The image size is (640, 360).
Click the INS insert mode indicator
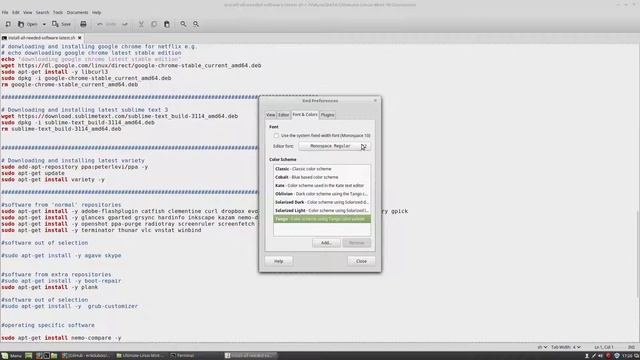(631, 347)
